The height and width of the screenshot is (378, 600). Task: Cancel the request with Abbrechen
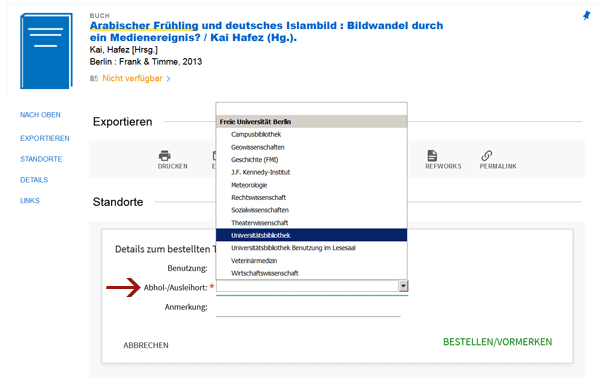(146, 345)
